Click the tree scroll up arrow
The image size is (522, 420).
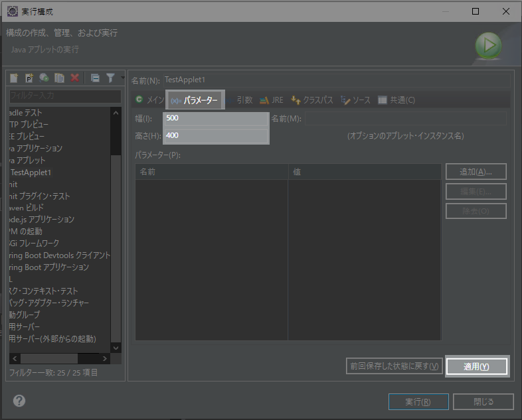pyautogui.click(x=116, y=113)
